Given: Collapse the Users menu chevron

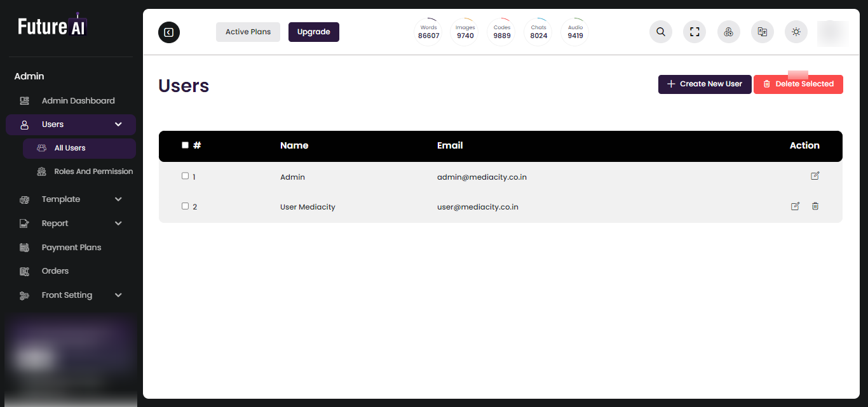Looking at the screenshot, I should (118, 124).
